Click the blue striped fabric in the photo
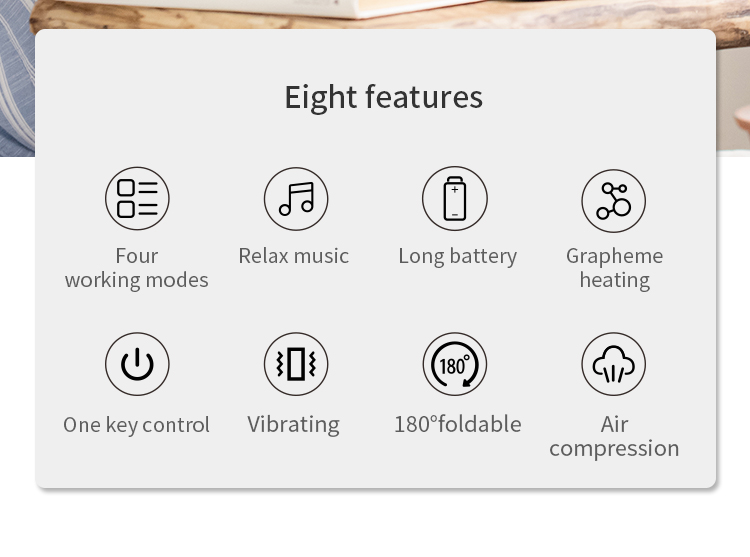750x557 pixels. [x=15, y=90]
